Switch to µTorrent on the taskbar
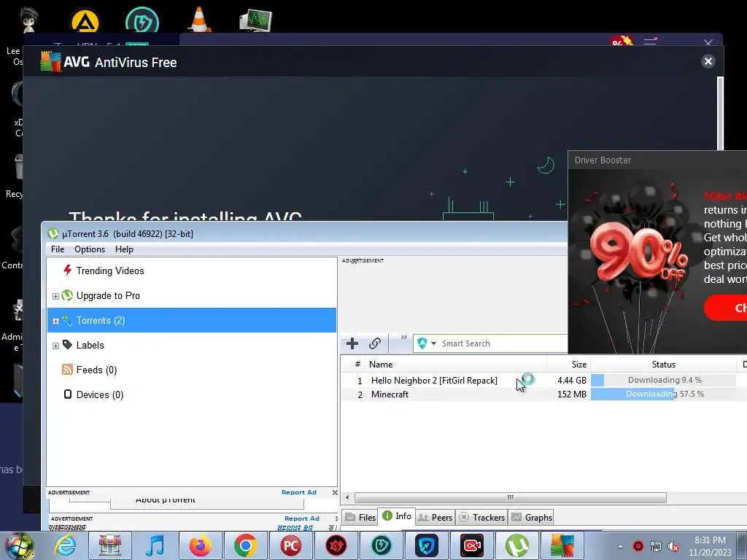 click(x=517, y=545)
